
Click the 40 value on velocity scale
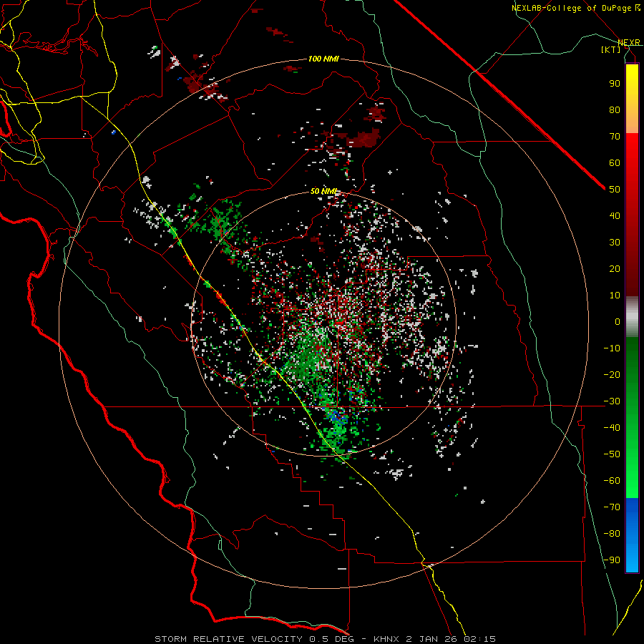tap(615, 215)
